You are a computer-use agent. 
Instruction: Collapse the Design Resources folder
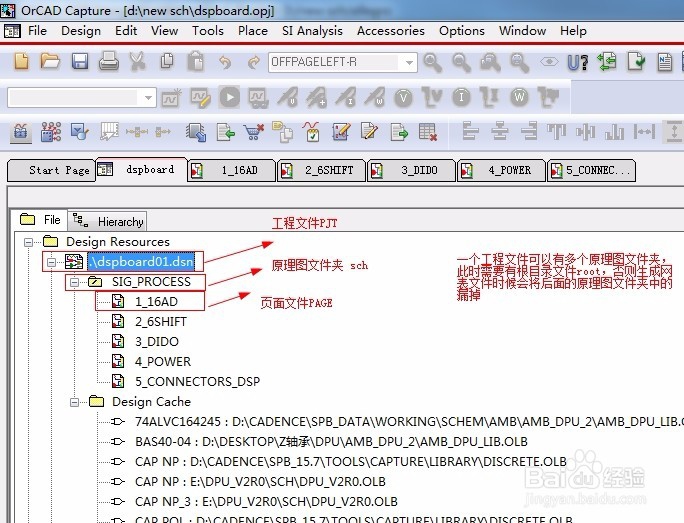[x=28, y=242]
